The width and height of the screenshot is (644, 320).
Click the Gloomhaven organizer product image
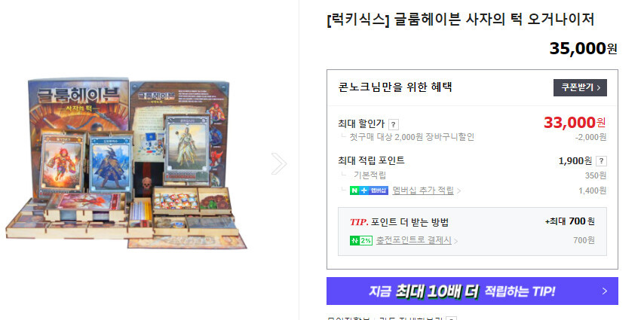[x=127, y=163]
